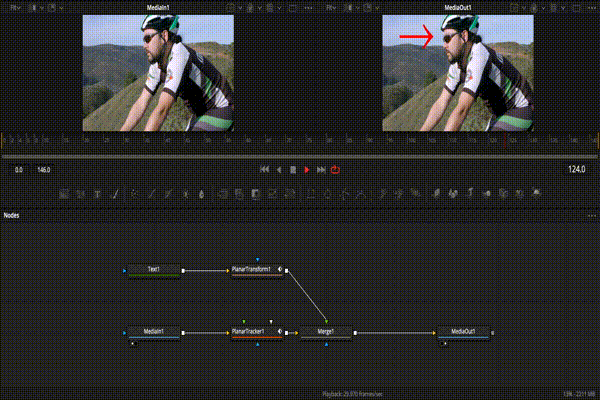The image size is (600, 400).
Task: Click the PlanarTracker1 node
Action: (252, 331)
